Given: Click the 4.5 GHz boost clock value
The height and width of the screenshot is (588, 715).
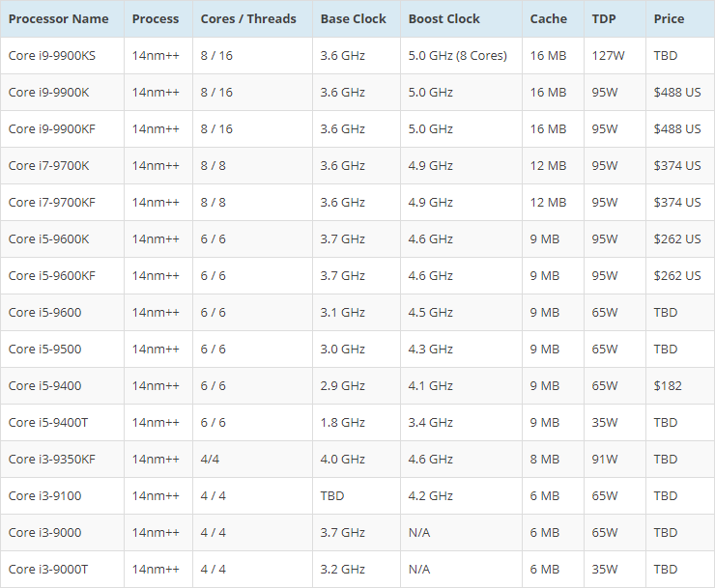Looking at the screenshot, I should click(431, 312).
